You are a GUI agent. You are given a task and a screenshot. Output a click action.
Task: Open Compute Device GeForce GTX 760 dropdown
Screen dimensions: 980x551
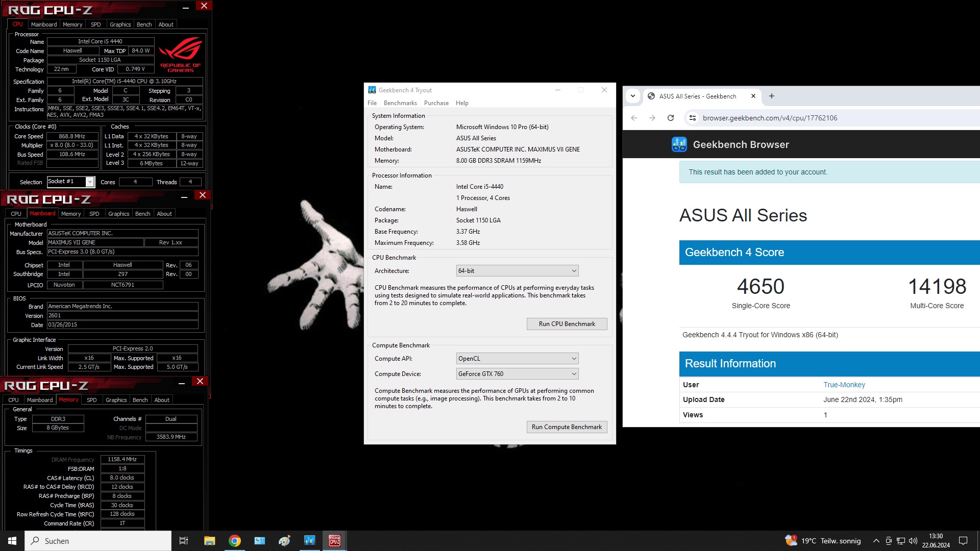pos(517,374)
